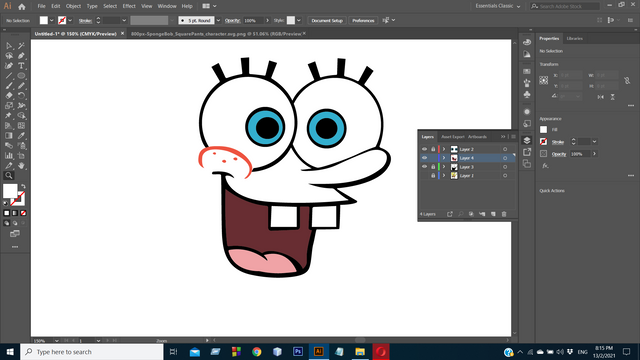Create new layer in Layers panel
This screenshot has width=640, height=360.
pos(493,214)
